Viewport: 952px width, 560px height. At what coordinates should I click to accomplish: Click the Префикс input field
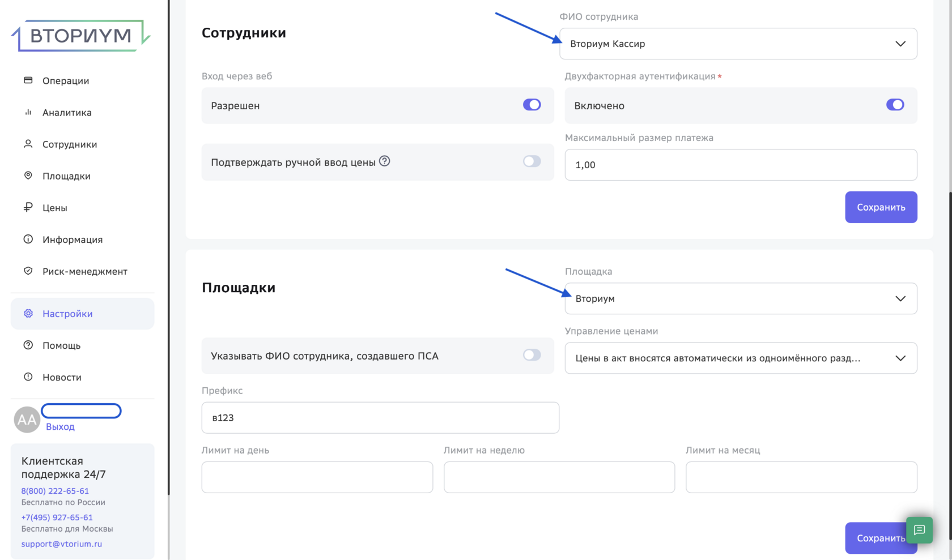pyautogui.click(x=380, y=418)
